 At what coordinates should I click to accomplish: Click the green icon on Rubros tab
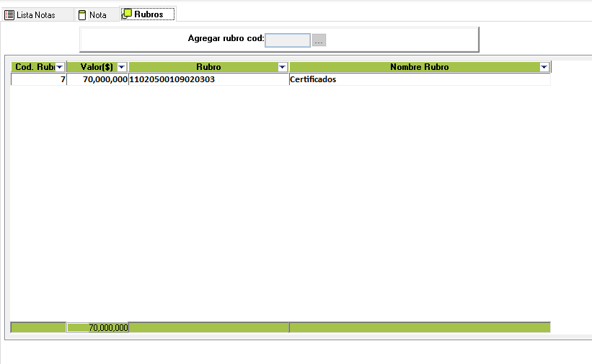127,14
